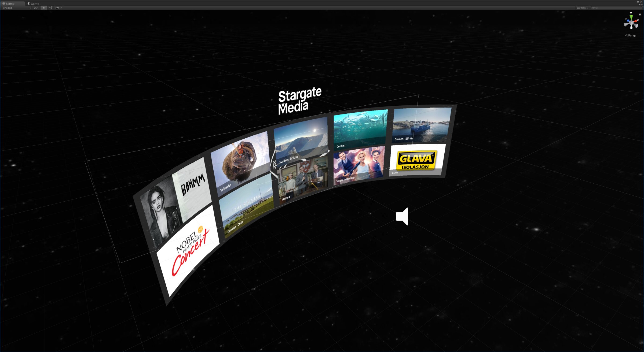Select the Cermaq fish thumbnail
644x352 pixels.
360,130
